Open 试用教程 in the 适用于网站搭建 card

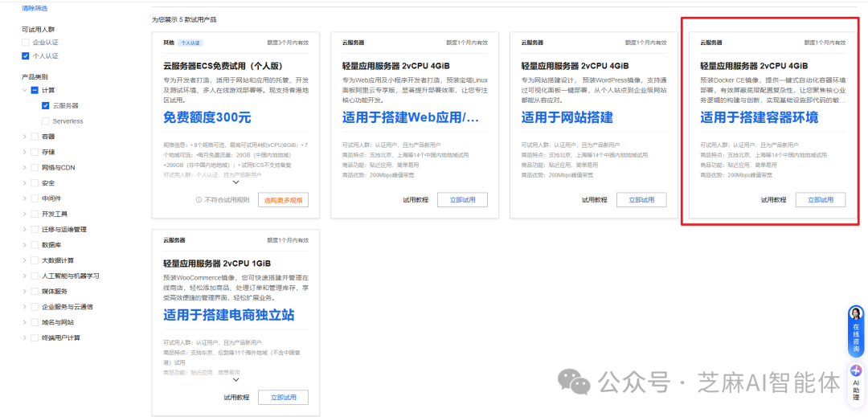point(595,200)
